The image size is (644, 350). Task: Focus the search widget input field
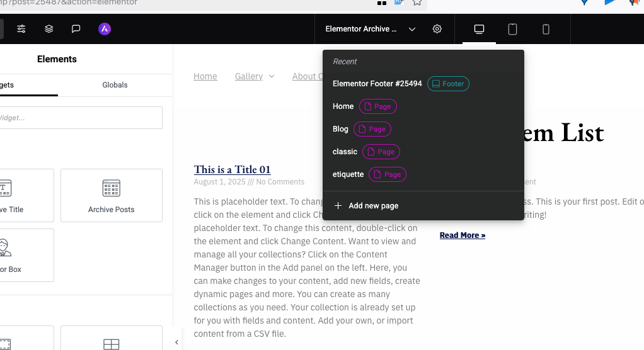click(x=81, y=118)
